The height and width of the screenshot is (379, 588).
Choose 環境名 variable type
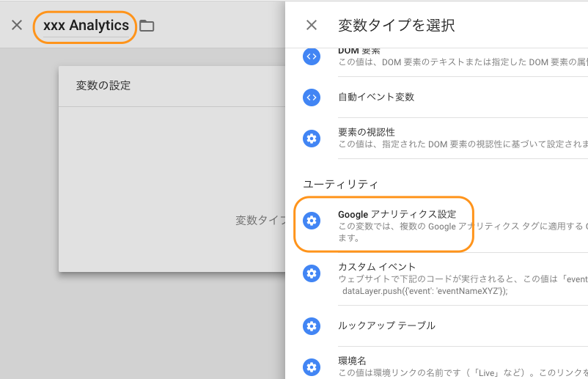352,361
